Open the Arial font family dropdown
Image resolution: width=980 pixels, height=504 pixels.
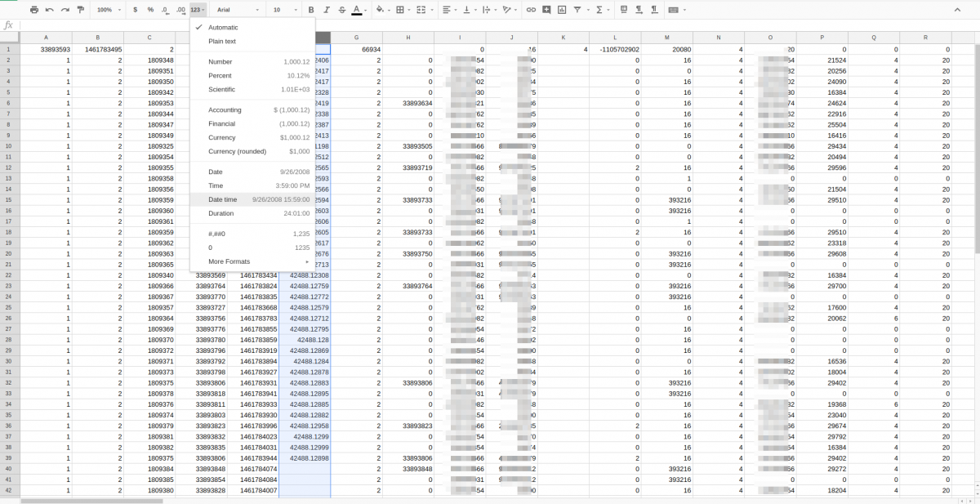click(x=238, y=10)
